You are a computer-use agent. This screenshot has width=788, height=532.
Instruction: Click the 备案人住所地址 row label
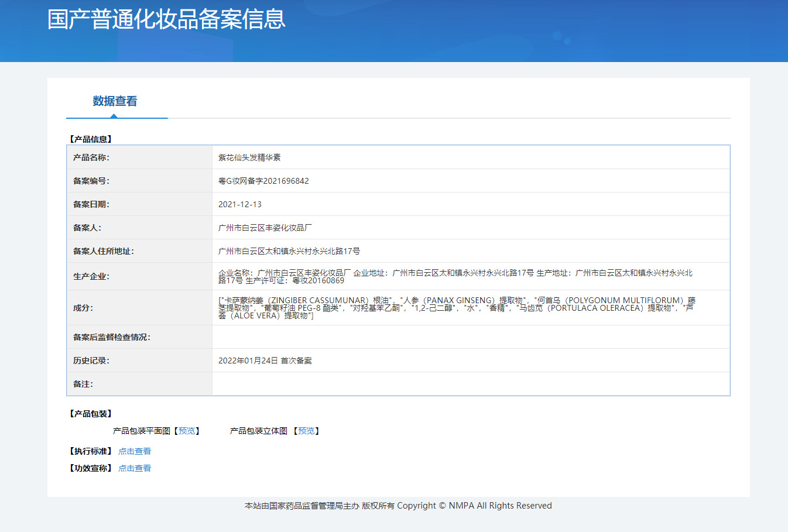[x=104, y=251]
